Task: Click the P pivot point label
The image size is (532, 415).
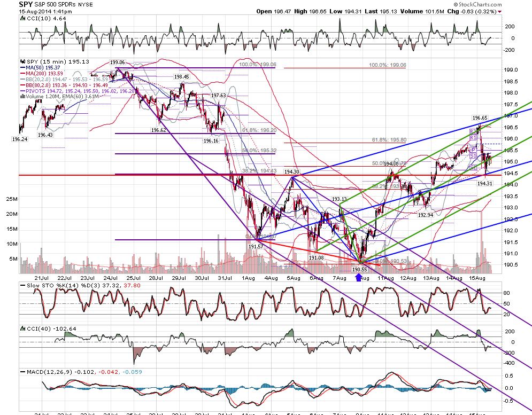Action: click(474, 150)
